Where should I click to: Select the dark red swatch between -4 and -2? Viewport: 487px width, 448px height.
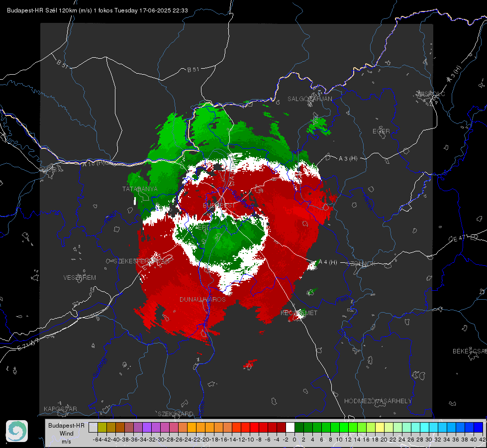pyautogui.click(x=281, y=427)
